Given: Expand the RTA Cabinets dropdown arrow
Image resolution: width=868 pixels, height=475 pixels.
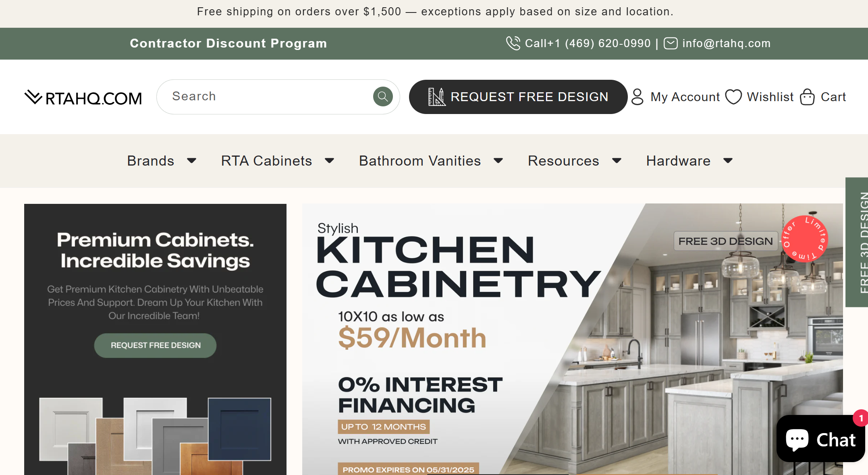Looking at the screenshot, I should 330,161.
